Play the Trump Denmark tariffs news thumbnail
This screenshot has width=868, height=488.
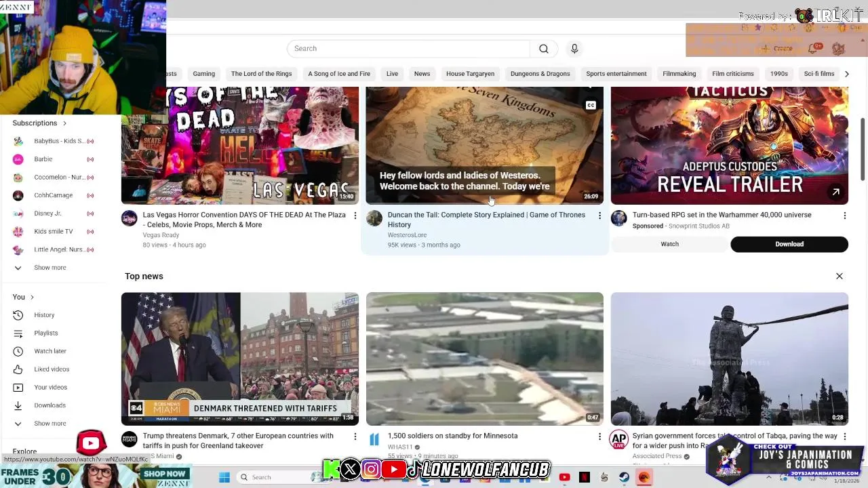tap(240, 359)
